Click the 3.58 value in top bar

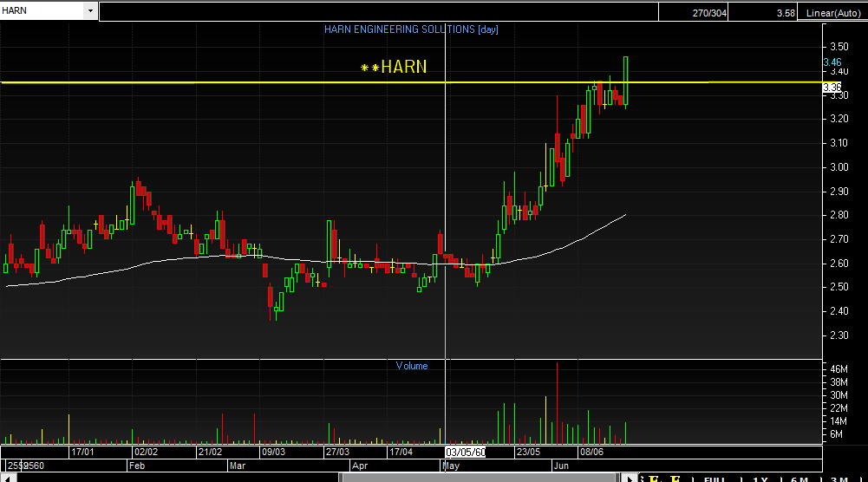click(x=786, y=13)
